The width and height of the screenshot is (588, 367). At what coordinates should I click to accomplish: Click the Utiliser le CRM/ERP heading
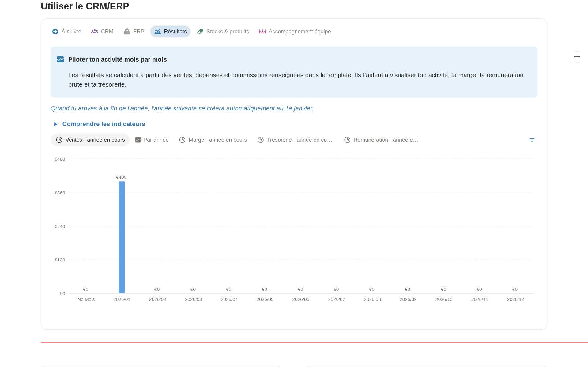85,6
